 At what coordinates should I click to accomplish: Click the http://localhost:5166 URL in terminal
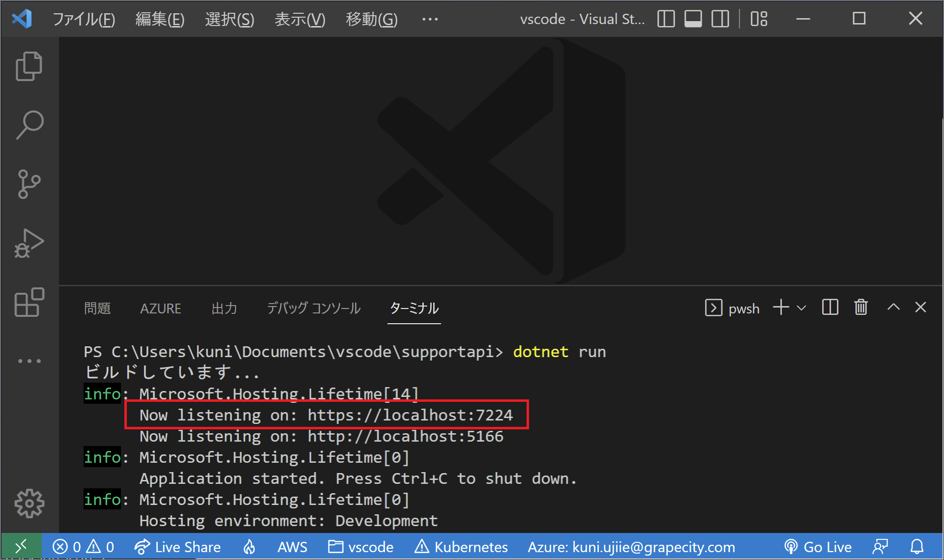pos(406,436)
